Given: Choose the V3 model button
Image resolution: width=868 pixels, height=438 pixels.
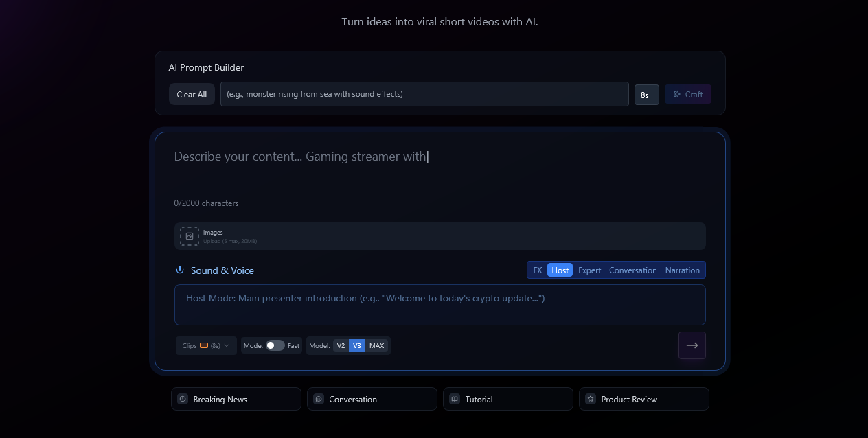Looking at the screenshot, I should 356,345.
